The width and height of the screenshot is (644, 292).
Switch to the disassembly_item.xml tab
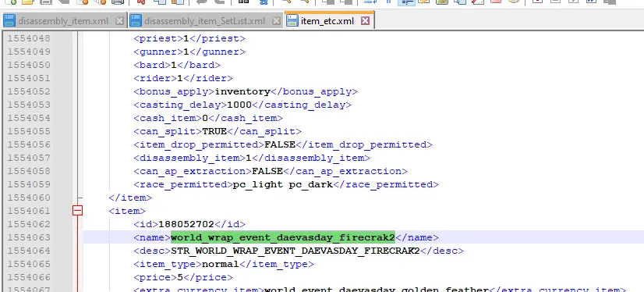tap(63, 20)
